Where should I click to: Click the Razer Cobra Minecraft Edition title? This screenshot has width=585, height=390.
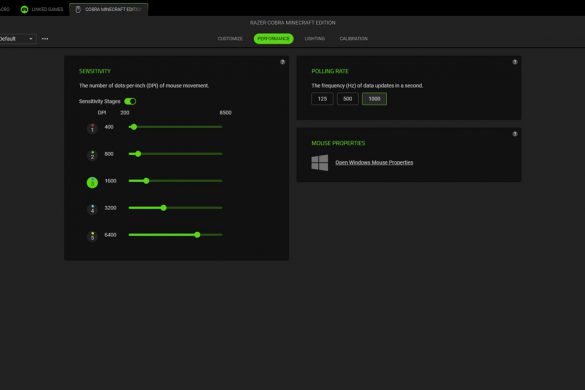pyautogui.click(x=292, y=22)
